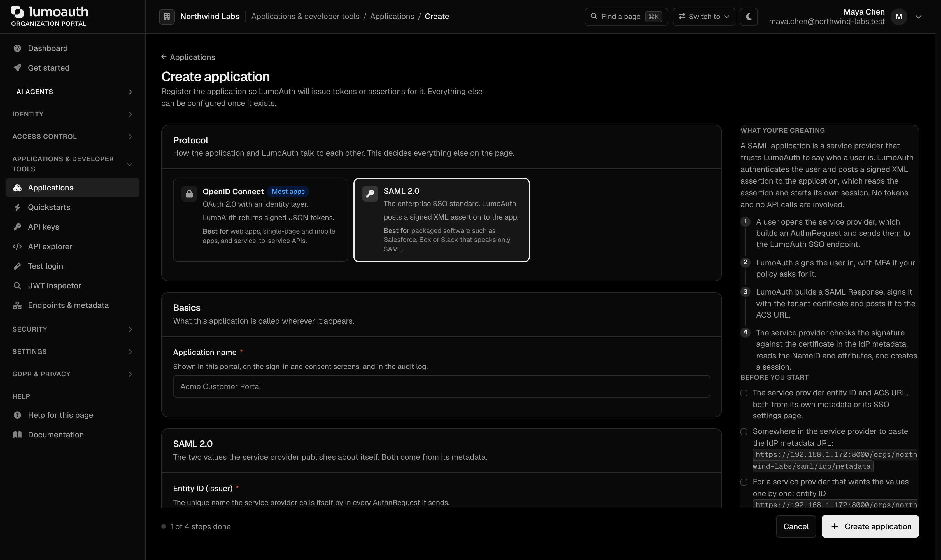
Task: Click the Documentation book icon
Action: 17,435
